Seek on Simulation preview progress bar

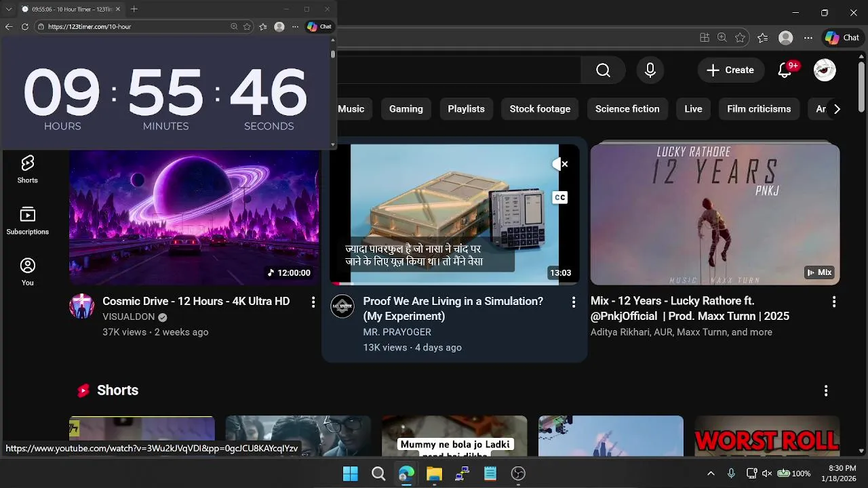tap(454, 283)
